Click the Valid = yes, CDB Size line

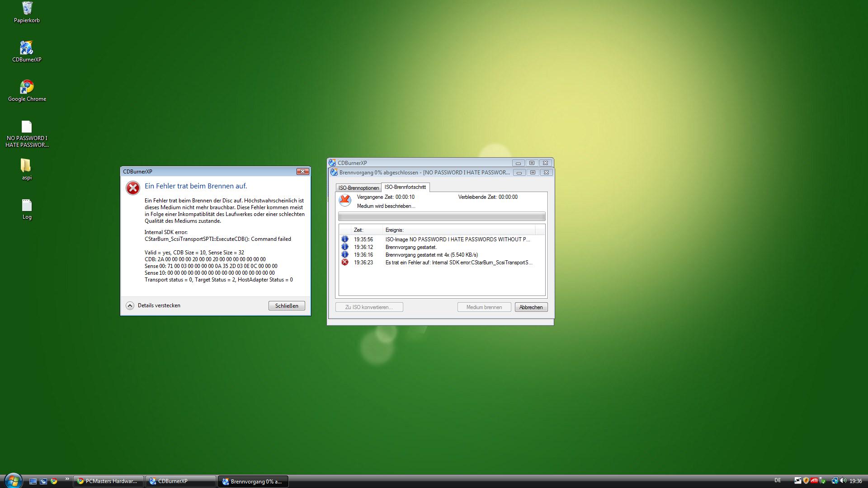pyautogui.click(x=194, y=253)
